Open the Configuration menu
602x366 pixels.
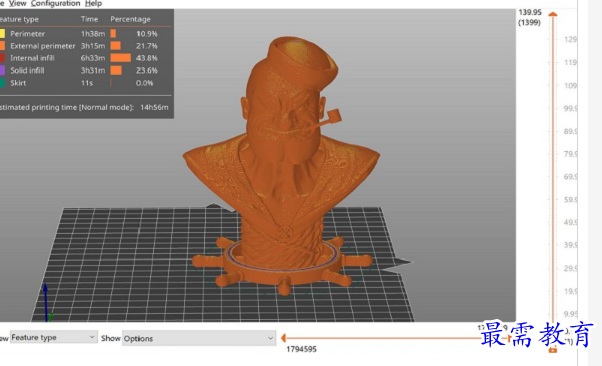click(56, 3)
